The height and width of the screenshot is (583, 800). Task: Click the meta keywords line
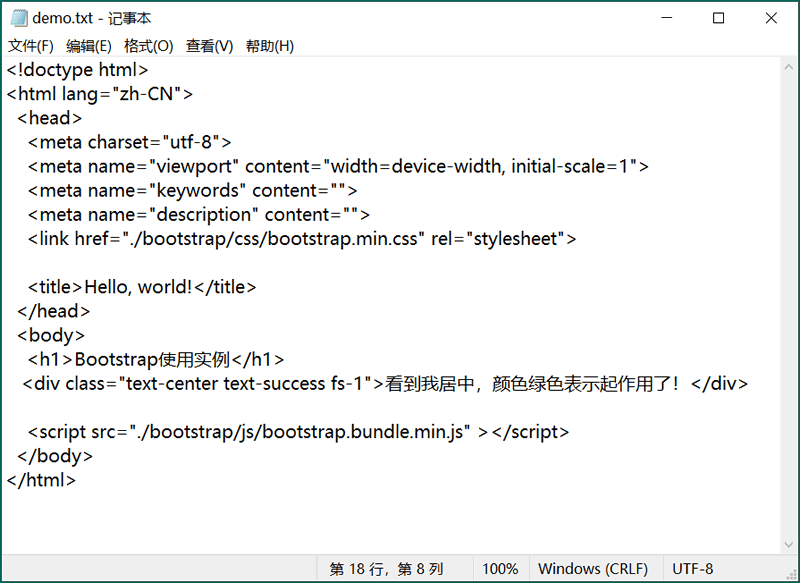coord(192,190)
